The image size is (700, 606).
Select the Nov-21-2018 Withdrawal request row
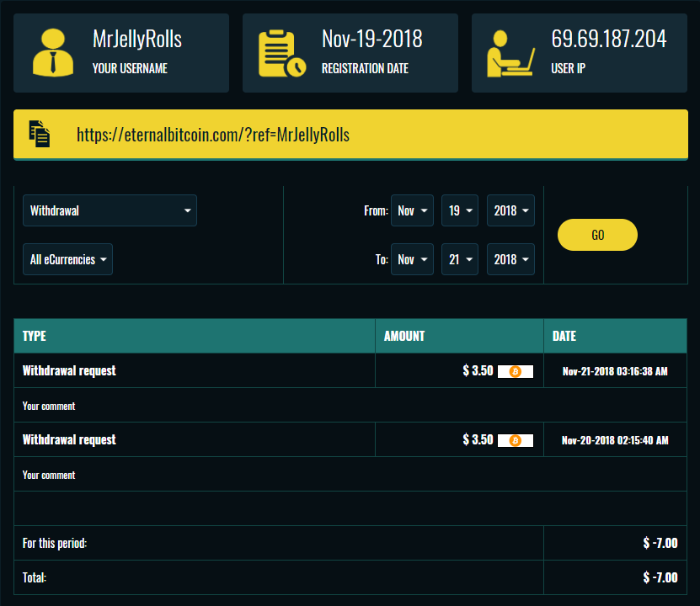69,370
